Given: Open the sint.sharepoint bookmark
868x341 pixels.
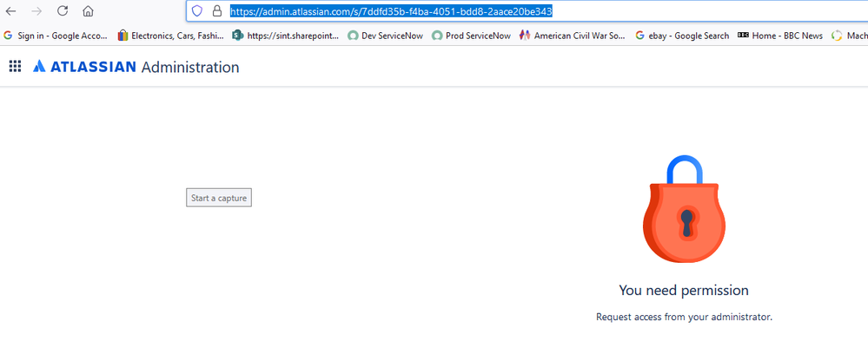Looking at the screenshot, I should tap(286, 36).
